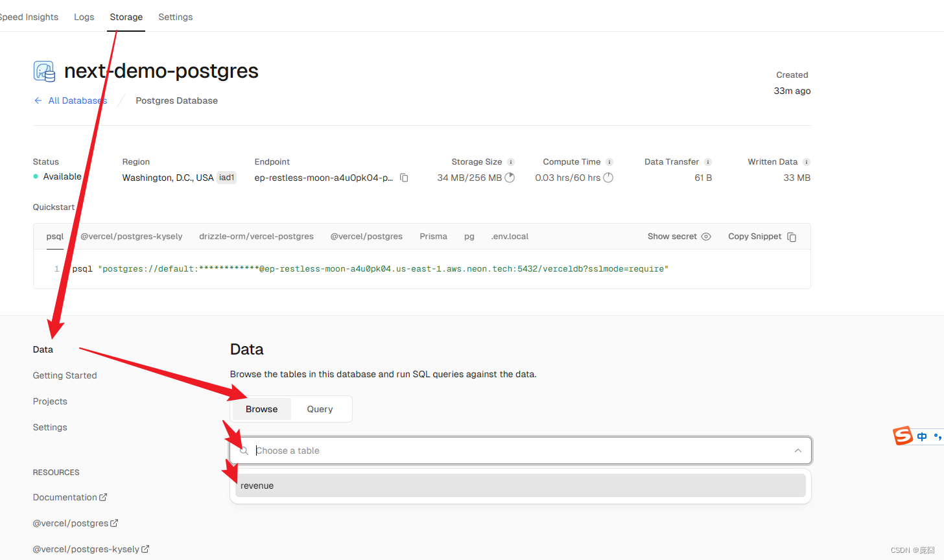This screenshot has width=944, height=560.
Task: Select the Prisma quickstart tab
Action: 434,237
